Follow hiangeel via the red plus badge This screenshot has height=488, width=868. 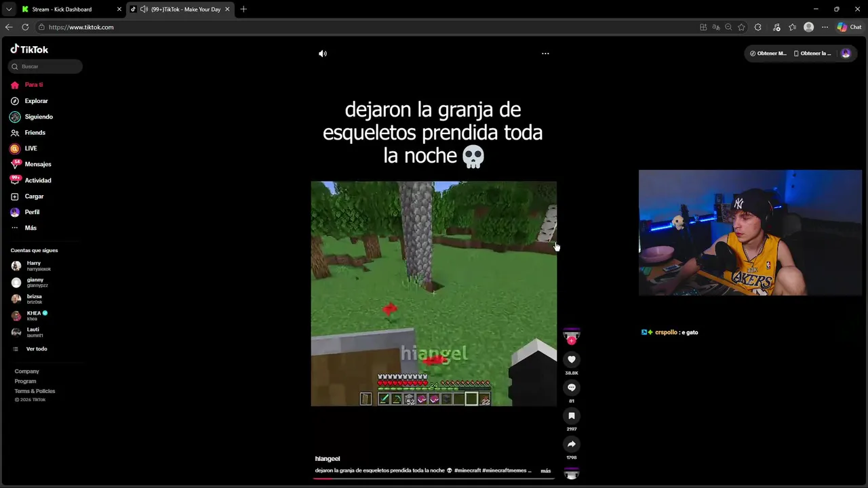click(x=572, y=341)
